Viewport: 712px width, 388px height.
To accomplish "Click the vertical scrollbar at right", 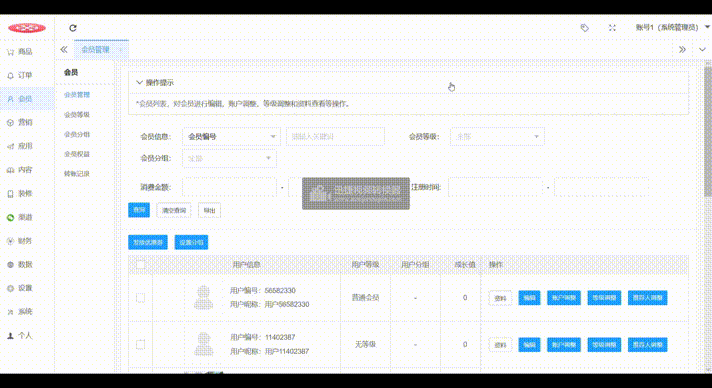I will (707, 132).
